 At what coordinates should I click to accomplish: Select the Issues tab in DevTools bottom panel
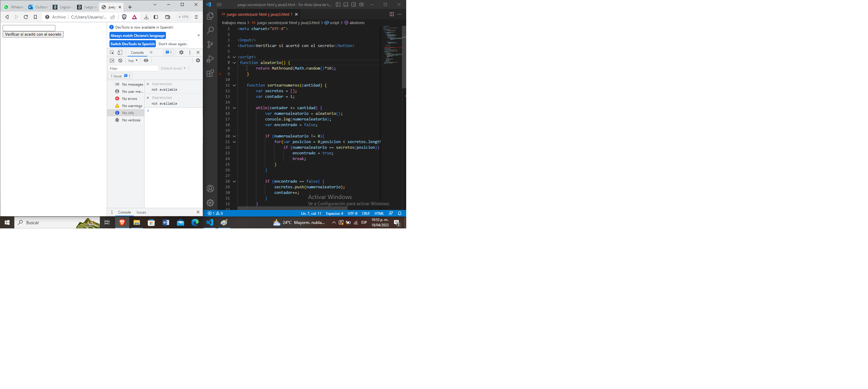click(141, 212)
